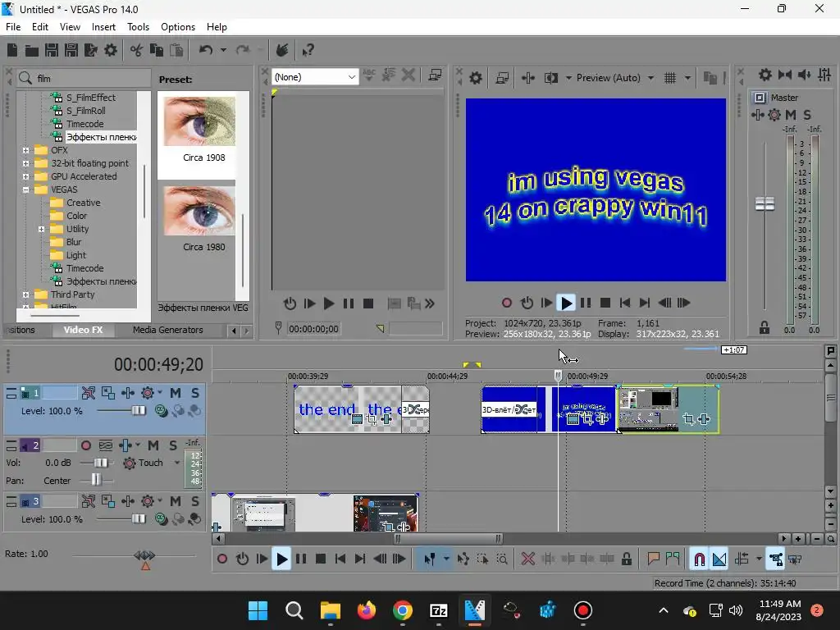Open the Tools menu
The image size is (840, 630).
pos(138,27)
